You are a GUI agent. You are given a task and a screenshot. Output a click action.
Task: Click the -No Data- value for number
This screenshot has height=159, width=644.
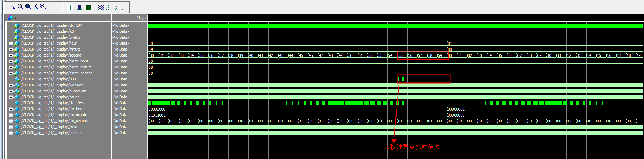point(121,133)
